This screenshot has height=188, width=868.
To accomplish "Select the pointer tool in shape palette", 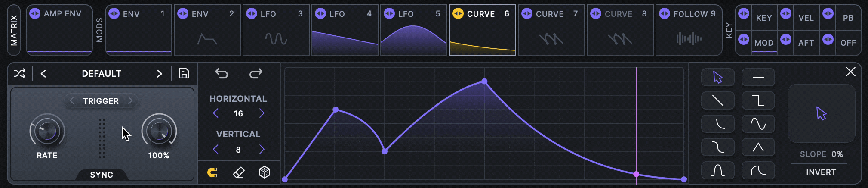I will click(718, 77).
